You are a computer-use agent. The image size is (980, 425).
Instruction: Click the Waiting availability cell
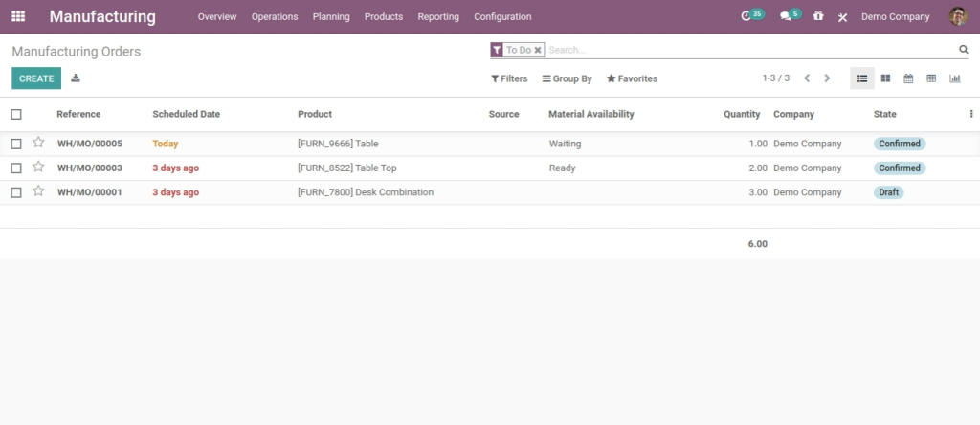pyautogui.click(x=565, y=144)
